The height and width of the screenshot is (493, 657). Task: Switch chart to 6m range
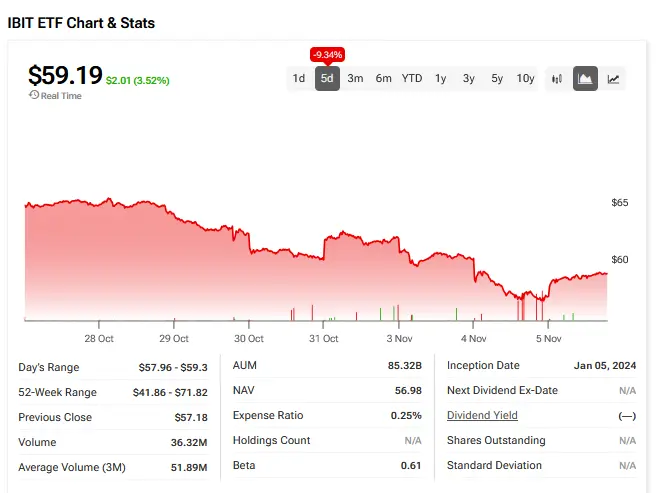click(x=383, y=78)
